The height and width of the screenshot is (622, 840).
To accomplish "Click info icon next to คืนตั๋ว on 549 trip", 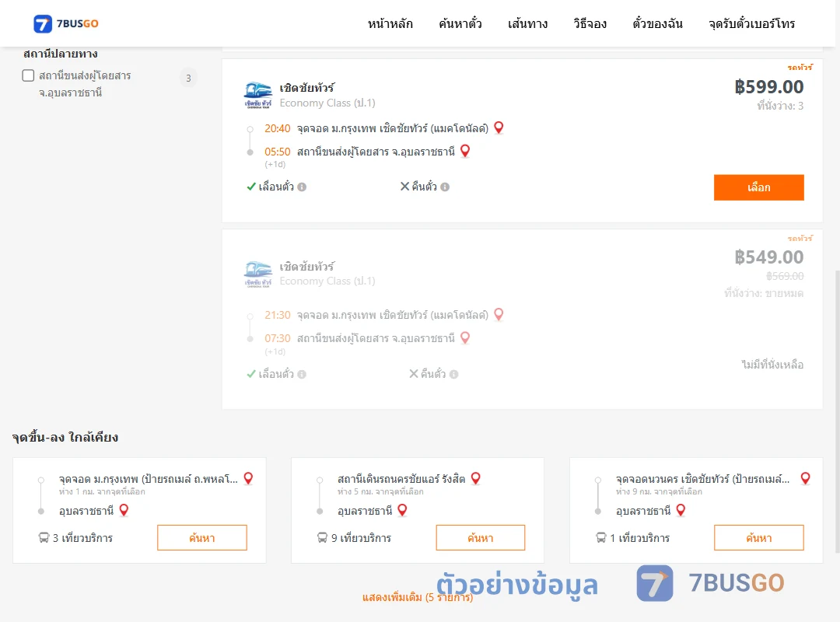I will pyautogui.click(x=453, y=375).
